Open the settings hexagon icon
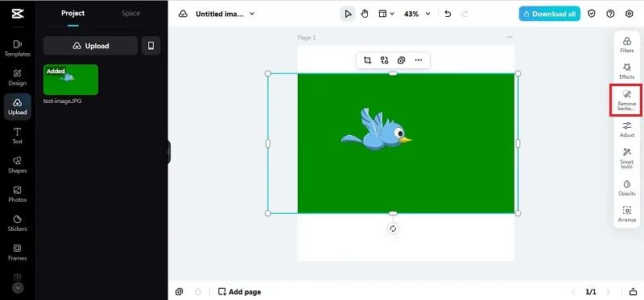The image size is (644, 300). coord(630,14)
